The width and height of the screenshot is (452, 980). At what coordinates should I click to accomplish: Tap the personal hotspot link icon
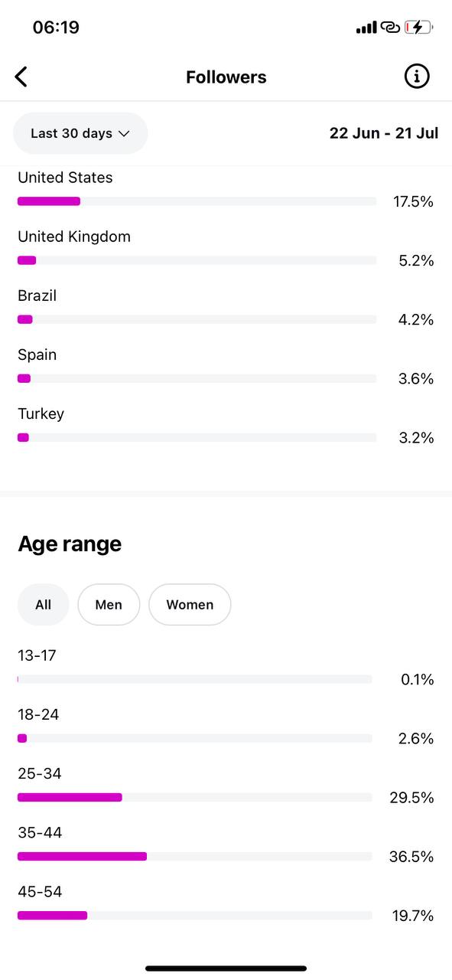coord(391,28)
